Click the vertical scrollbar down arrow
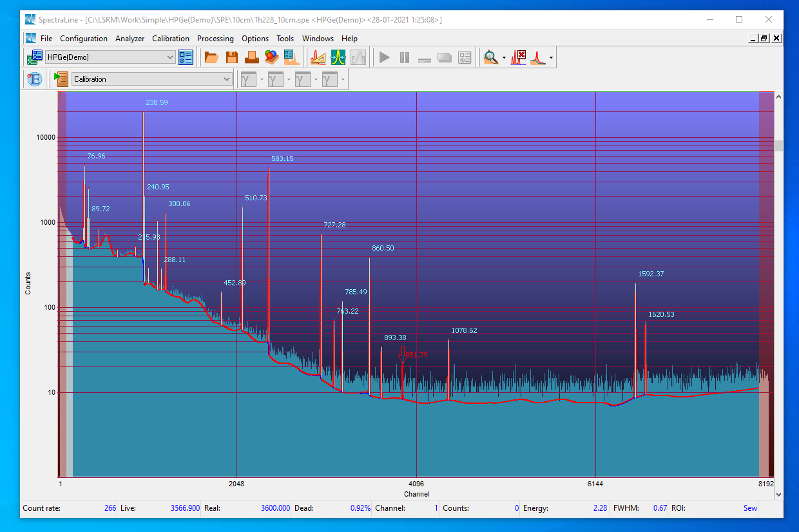Viewport: 799px width, 532px height. (x=778, y=494)
